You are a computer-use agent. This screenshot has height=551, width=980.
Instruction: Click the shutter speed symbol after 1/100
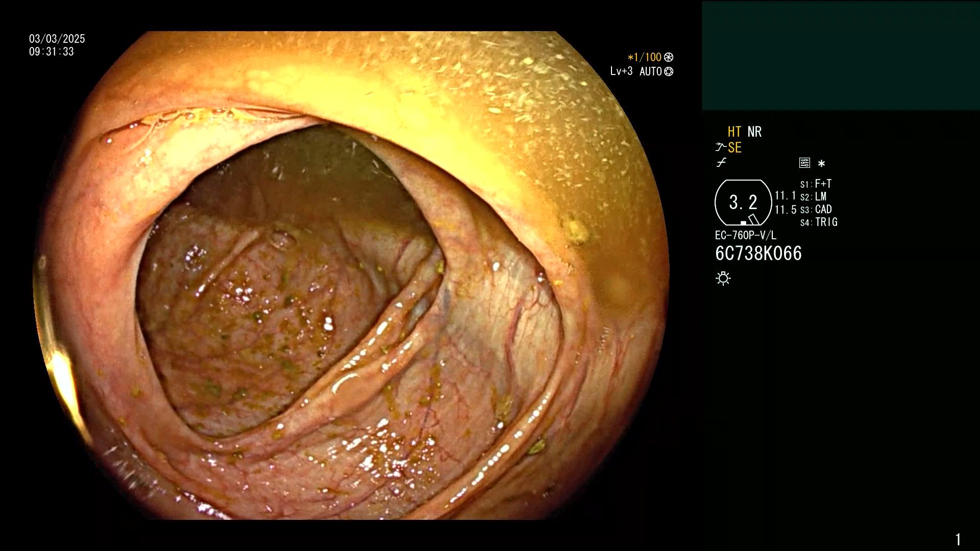click(669, 57)
